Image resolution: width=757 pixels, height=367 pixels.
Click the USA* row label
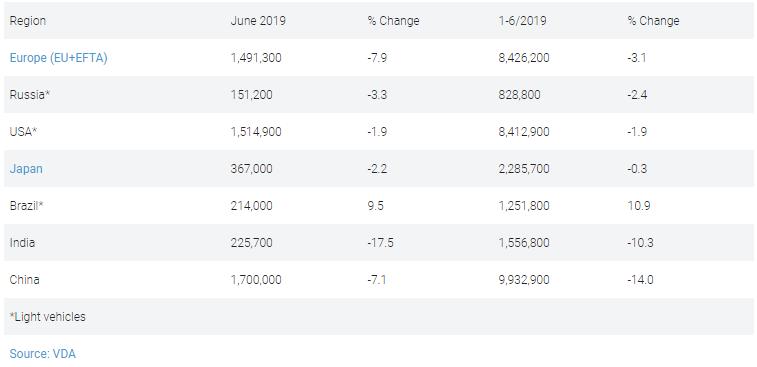point(24,132)
